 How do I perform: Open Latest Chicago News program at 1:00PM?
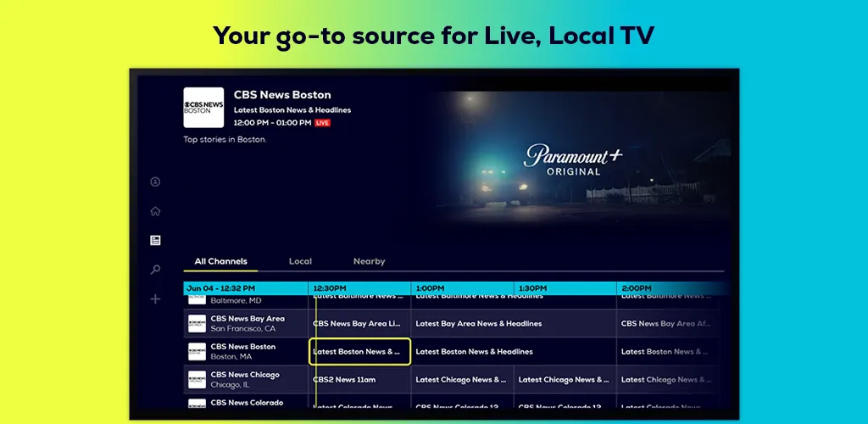tap(462, 380)
